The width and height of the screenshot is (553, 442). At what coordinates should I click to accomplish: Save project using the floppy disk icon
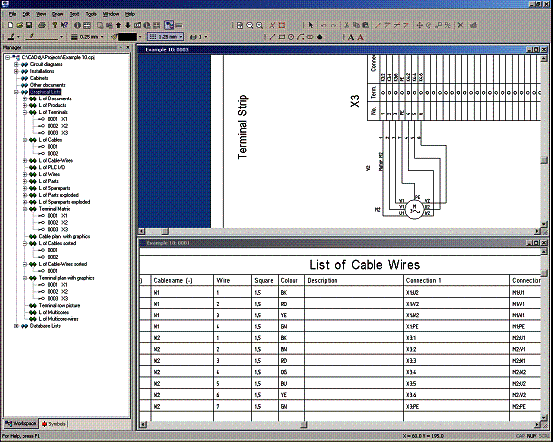tap(29, 25)
